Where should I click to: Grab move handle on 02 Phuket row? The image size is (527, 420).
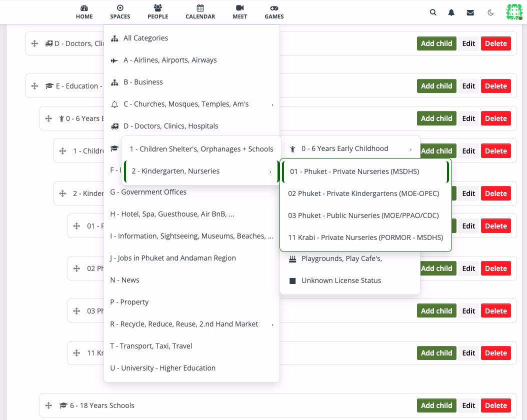76,268
